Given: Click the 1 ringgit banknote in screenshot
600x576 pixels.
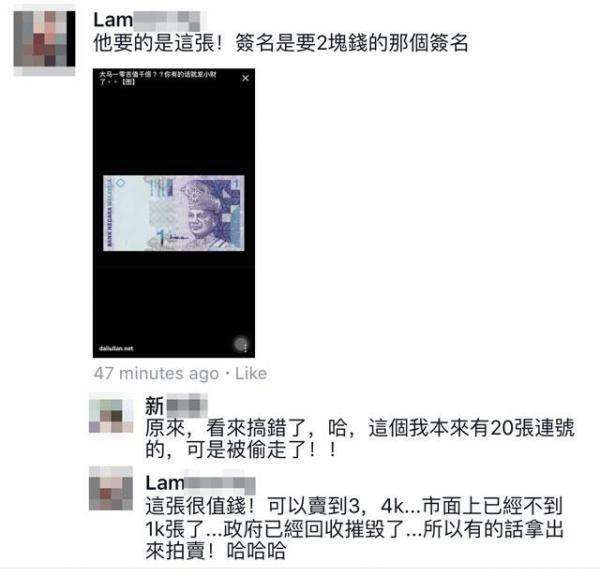Looking at the screenshot, I should (x=174, y=213).
